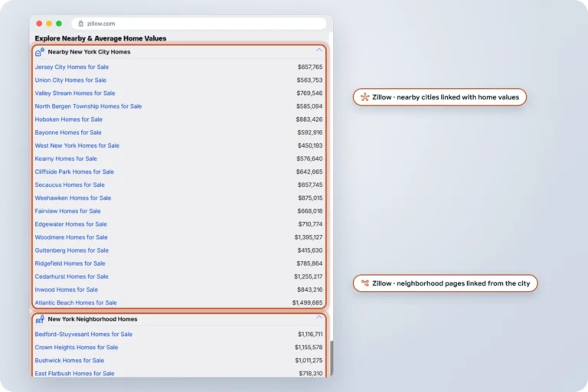588x392 pixels.
Task: Click the zillow.com address bar
Action: (199, 24)
